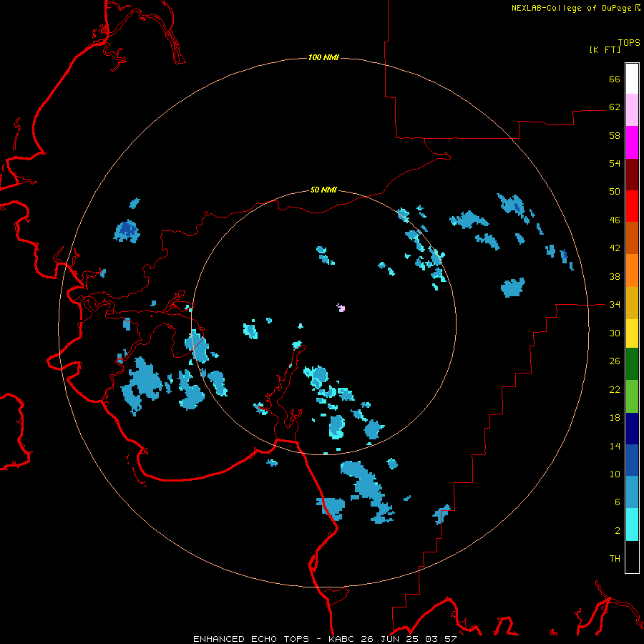Click the [K FT] units label
Viewport: 644px width, 644px height.
pos(605,49)
